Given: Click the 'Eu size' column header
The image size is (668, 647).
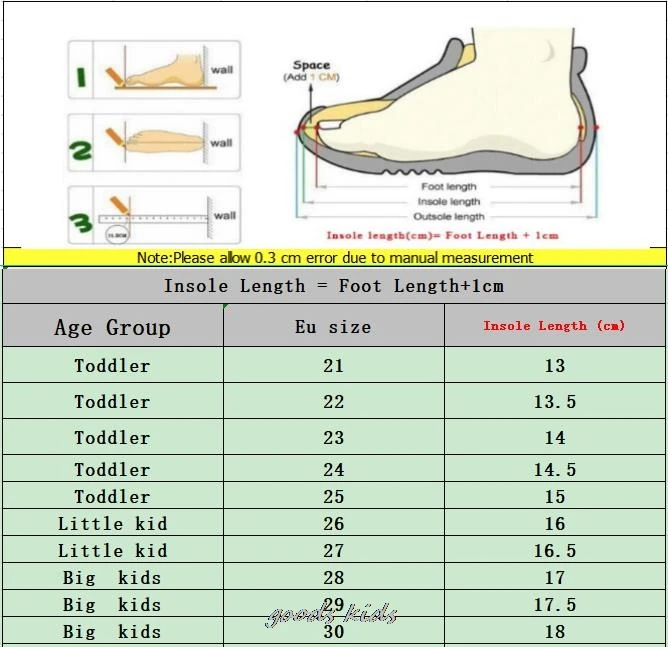Looking at the screenshot, I should coord(334,327).
